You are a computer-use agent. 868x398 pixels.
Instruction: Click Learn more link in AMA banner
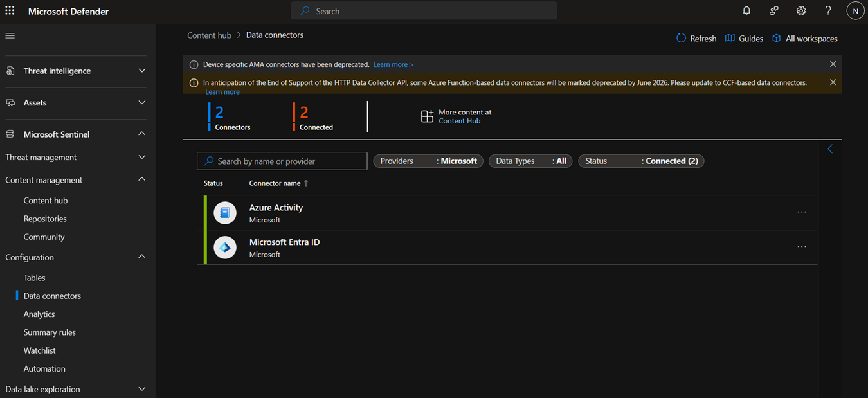tap(393, 64)
